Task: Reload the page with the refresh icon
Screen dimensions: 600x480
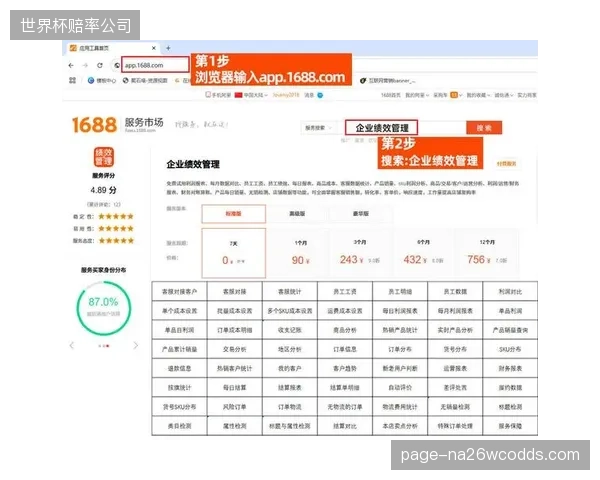Action: 100,65
